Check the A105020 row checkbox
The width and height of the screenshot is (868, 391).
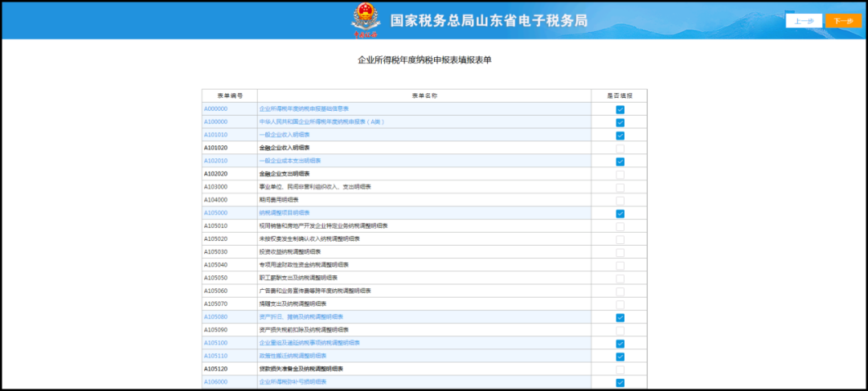pyautogui.click(x=620, y=239)
